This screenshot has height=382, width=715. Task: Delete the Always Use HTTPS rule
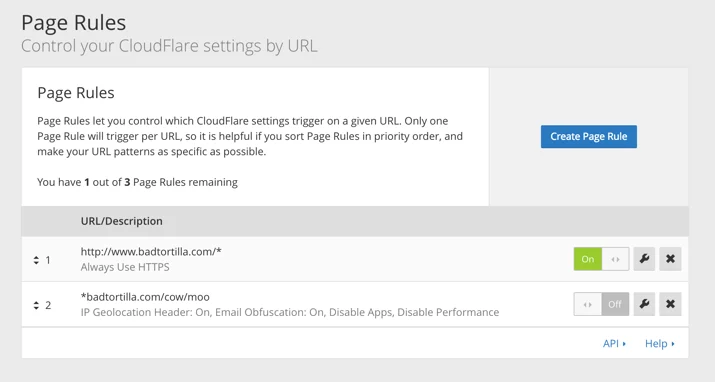670,259
